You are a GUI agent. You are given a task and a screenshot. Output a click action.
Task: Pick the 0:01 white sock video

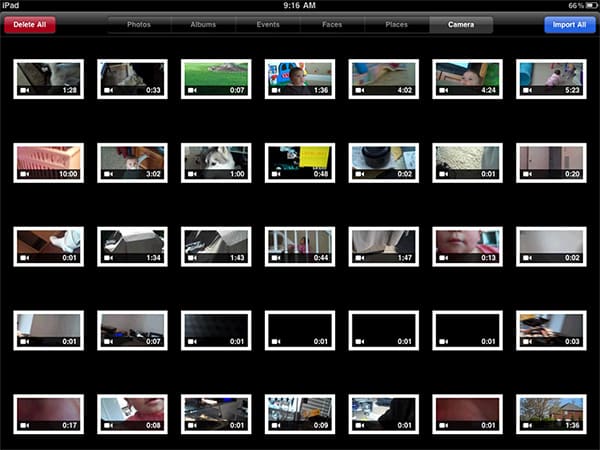[49, 247]
